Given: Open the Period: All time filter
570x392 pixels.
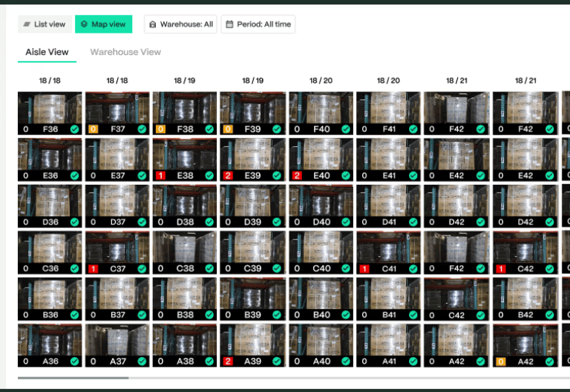Looking at the screenshot, I should click(258, 24).
